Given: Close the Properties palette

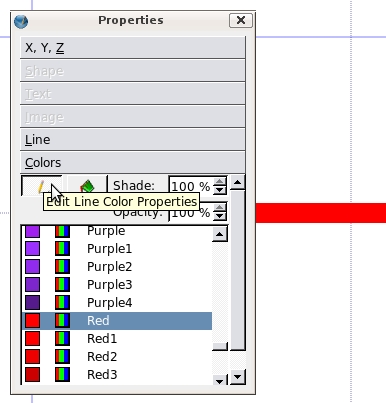Looking at the screenshot, I should [241, 20].
